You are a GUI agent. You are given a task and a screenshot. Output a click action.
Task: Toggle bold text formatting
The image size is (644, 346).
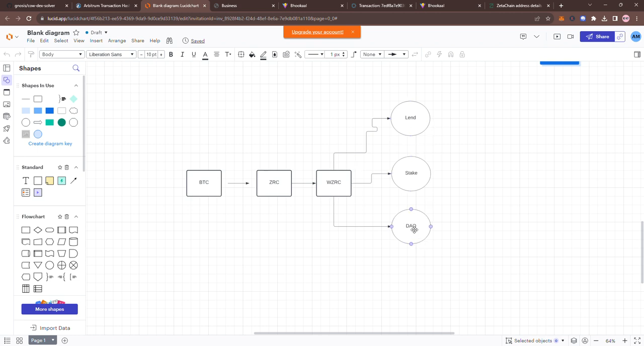coord(171,54)
